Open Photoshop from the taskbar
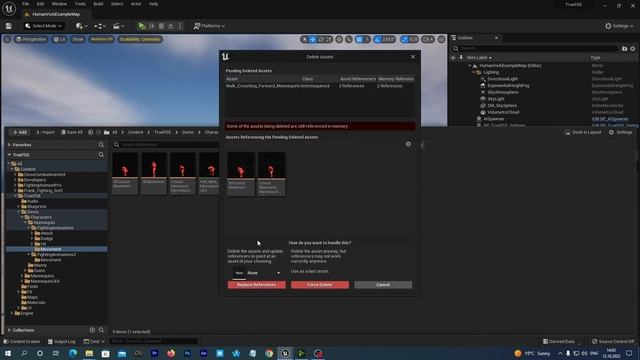The height and width of the screenshot is (360, 640). coord(187,353)
